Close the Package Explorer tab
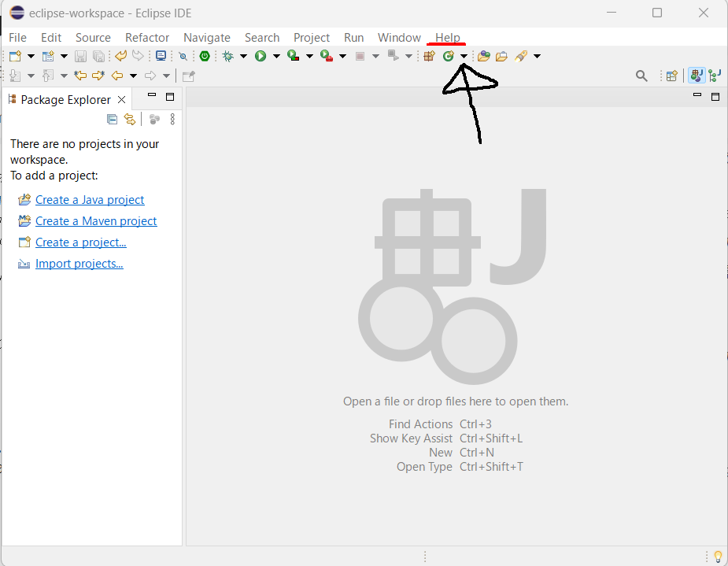Screen dimensions: 728x566 click(122, 99)
